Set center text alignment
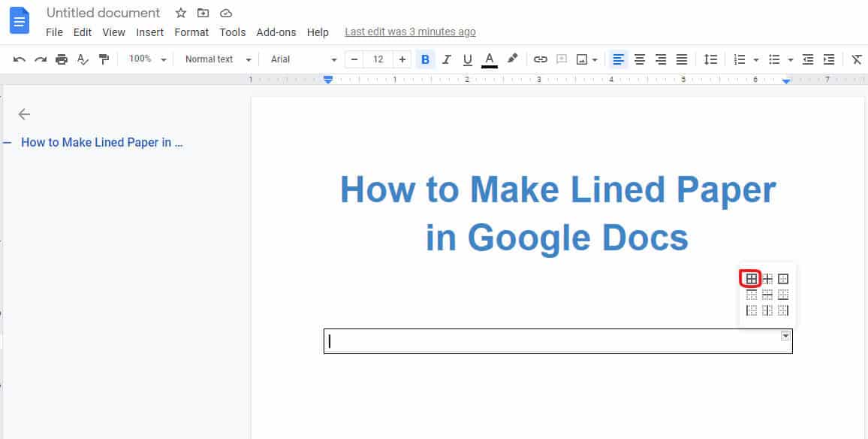868x439 pixels. [640, 59]
